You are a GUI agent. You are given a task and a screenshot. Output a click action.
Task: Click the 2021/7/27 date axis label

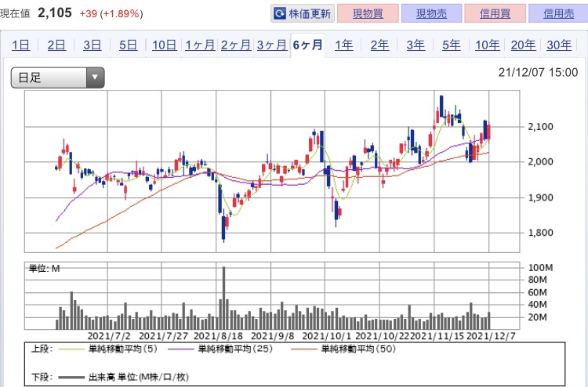tap(164, 335)
